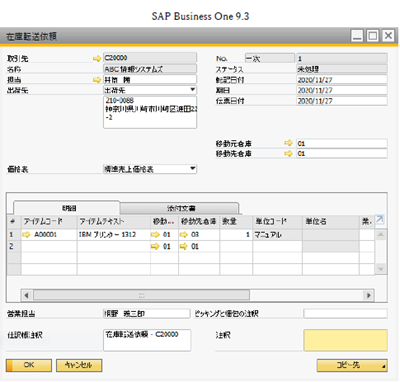Select row number 1 in the table
Screen dimensions: 400x382
pyautogui.click(x=14, y=235)
